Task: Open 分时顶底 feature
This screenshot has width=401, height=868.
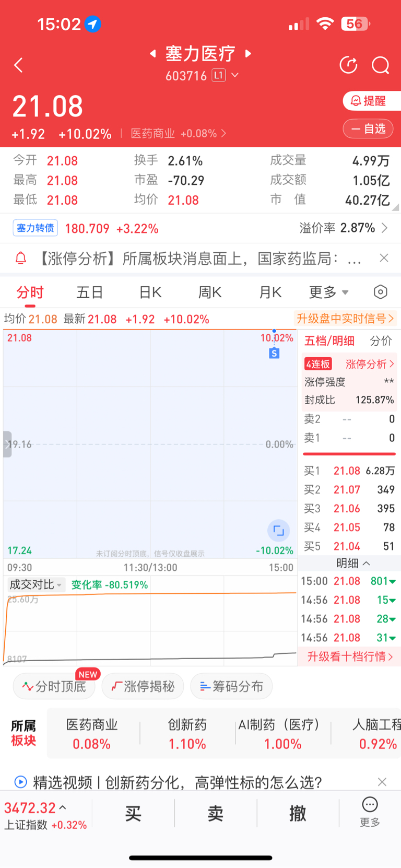Action: 54,686
